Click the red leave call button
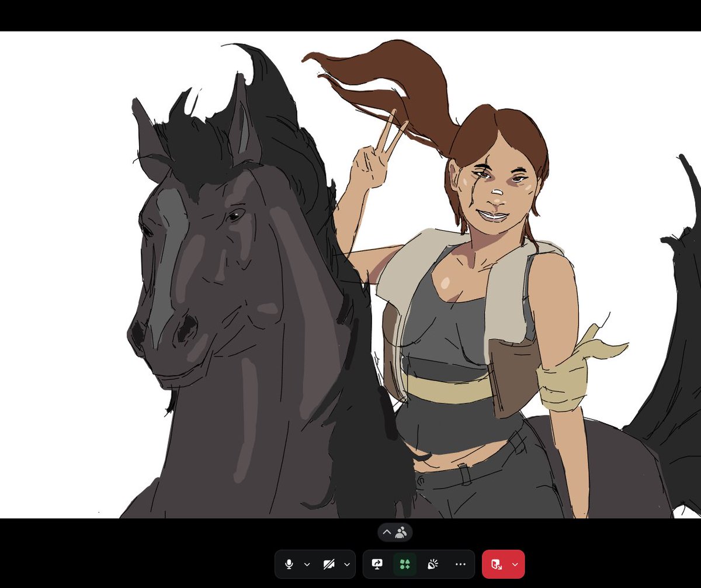The width and height of the screenshot is (701, 588). pyautogui.click(x=497, y=564)
